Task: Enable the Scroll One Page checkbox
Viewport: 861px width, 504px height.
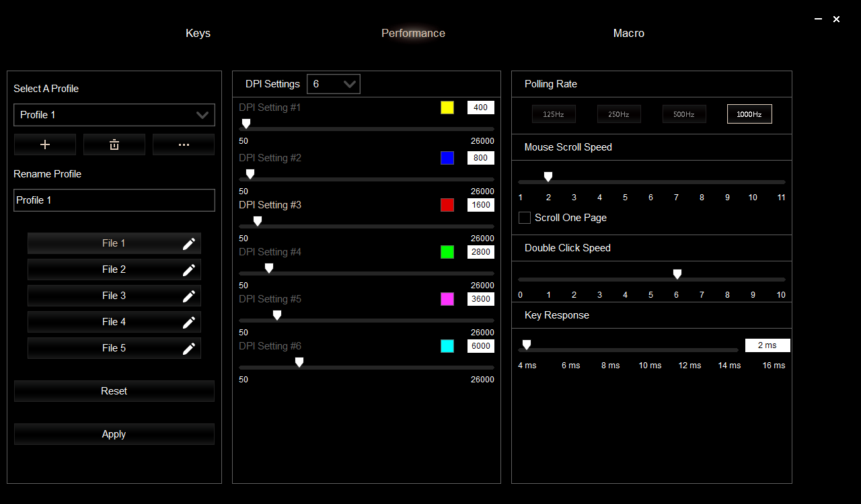Action: [525, 218]
